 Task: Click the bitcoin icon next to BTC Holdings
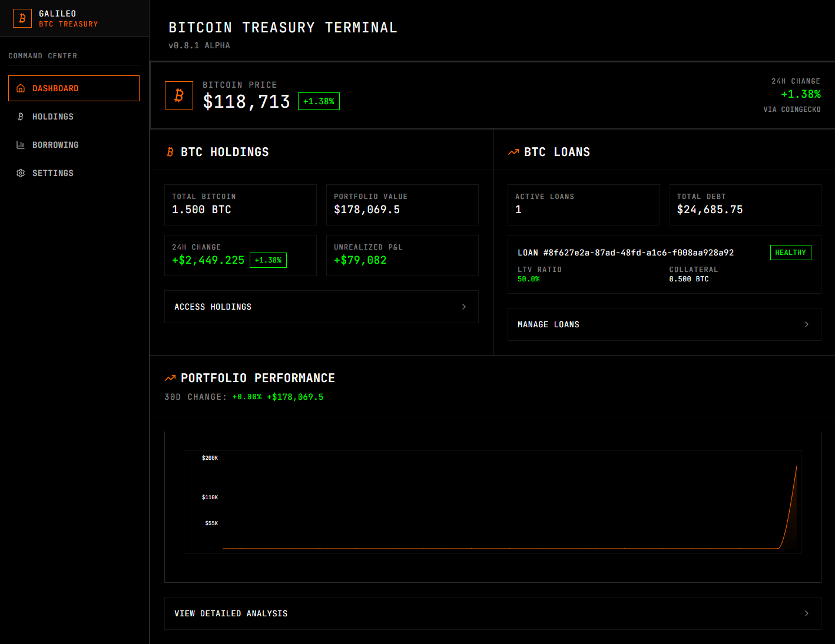(170, 152)
